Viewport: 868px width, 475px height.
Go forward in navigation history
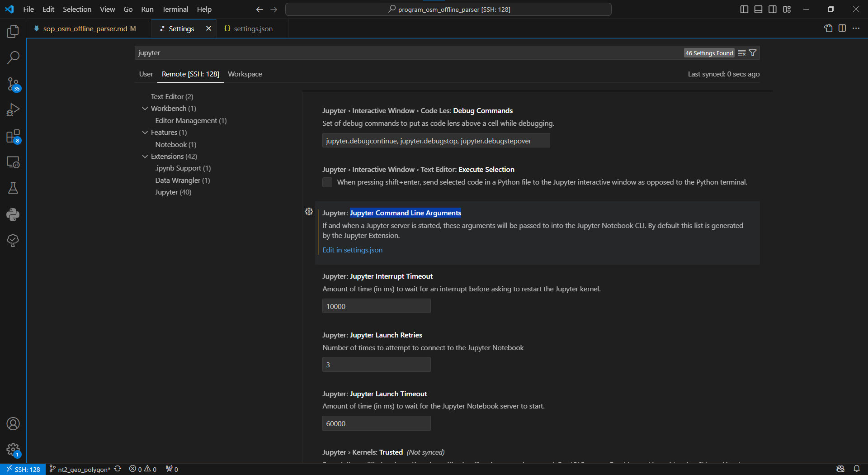274,9
